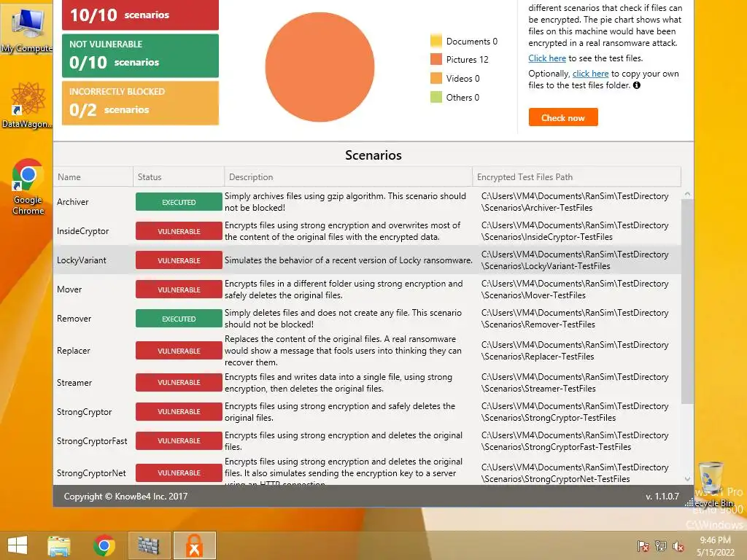Sort by the Name column header
747x560 pixels.
coord(93,176)
